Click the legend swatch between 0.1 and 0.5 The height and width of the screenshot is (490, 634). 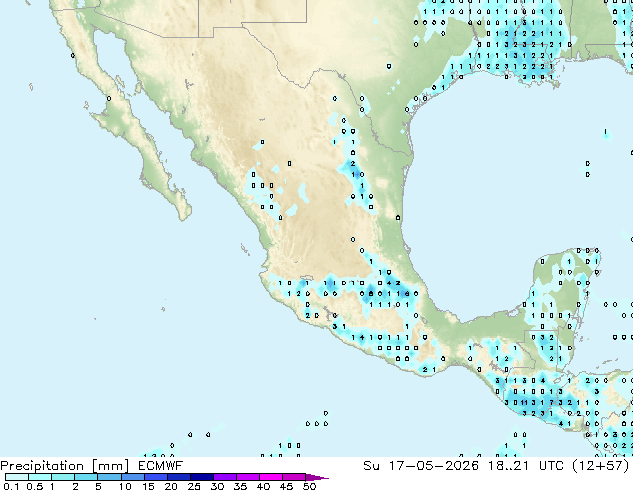click(17, 477)
